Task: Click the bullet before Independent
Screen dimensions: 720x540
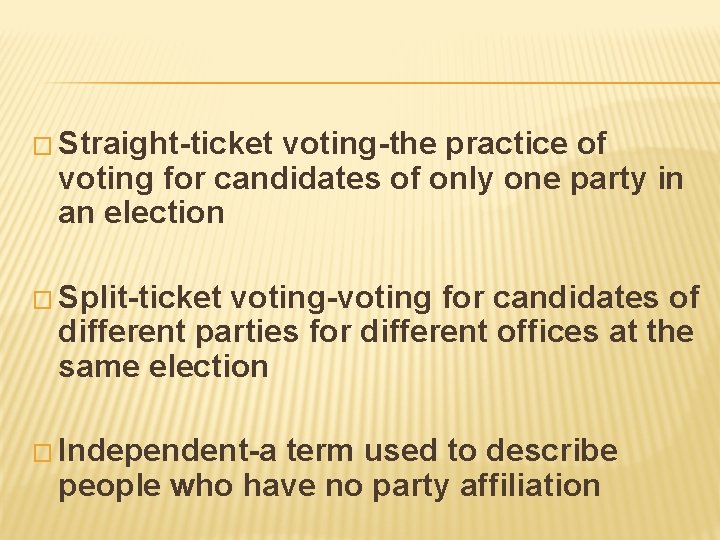Action: (47, 453)
